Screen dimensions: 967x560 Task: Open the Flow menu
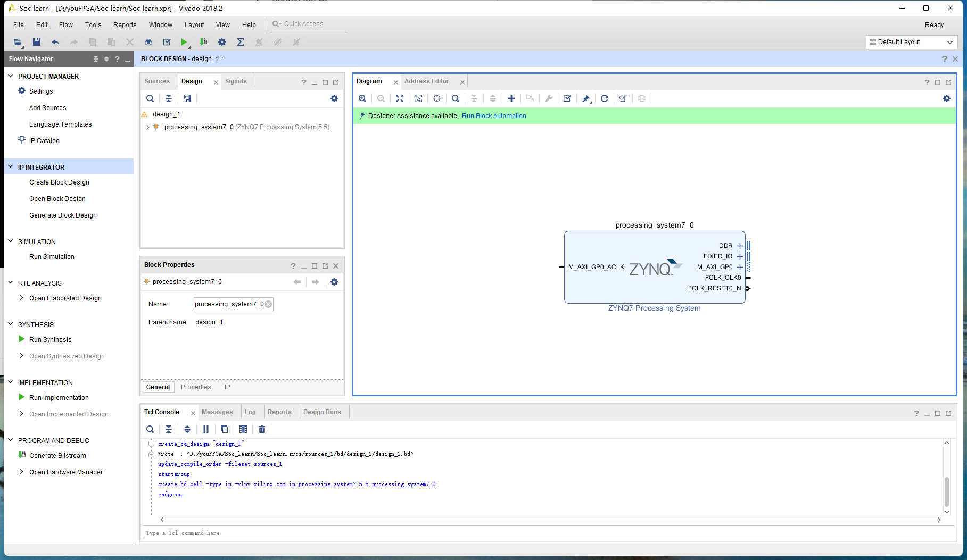coord(66,25)
